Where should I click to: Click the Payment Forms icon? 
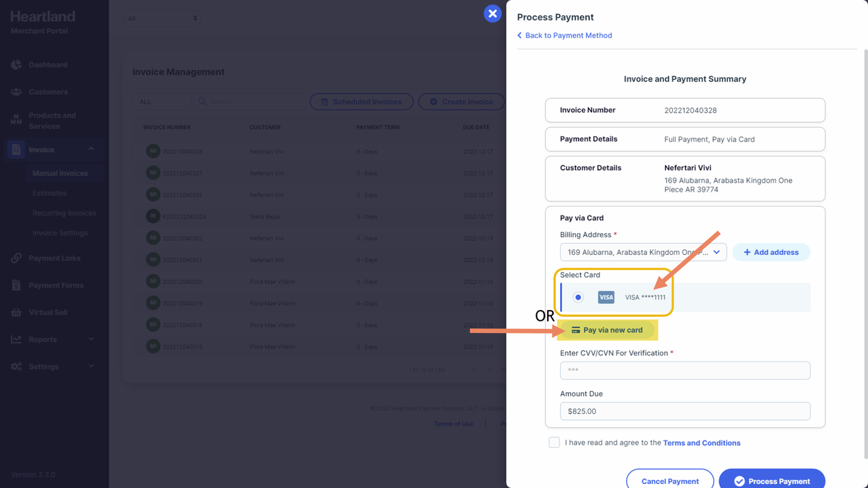(16, 285)
